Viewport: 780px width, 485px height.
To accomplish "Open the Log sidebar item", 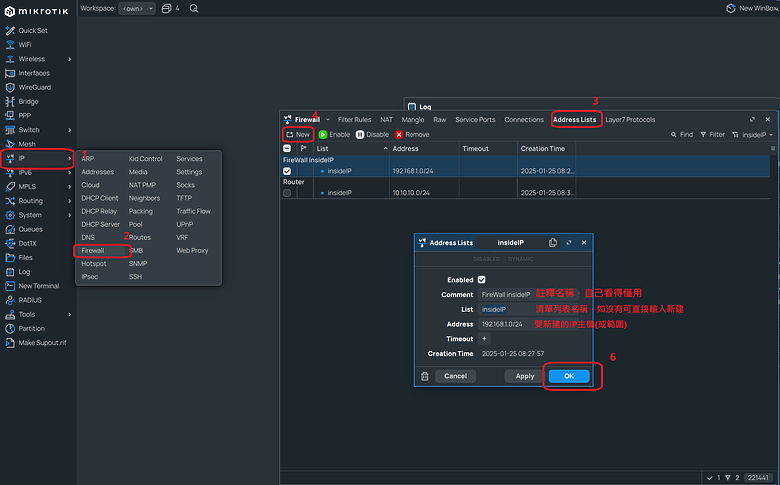I will (18, 272).
